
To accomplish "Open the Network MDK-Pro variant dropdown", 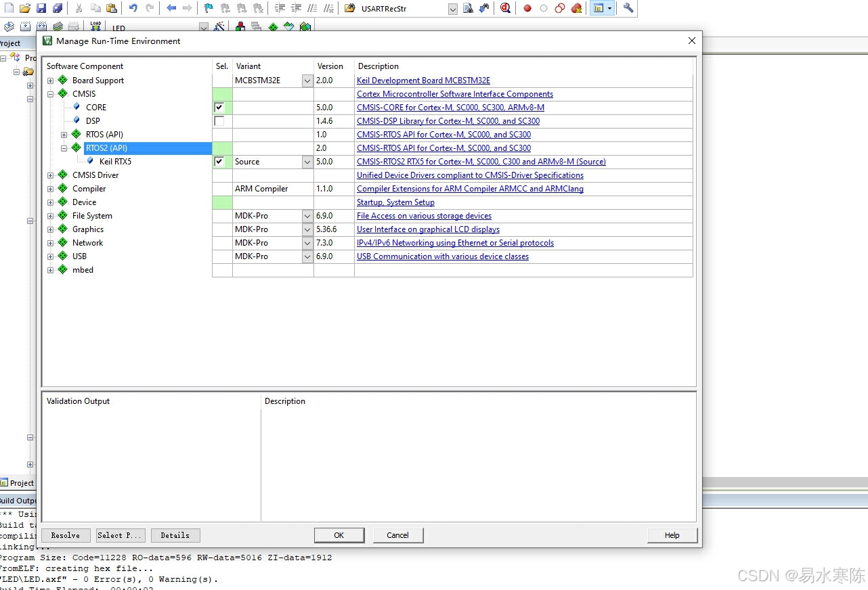I will click(x=307, y=243).
